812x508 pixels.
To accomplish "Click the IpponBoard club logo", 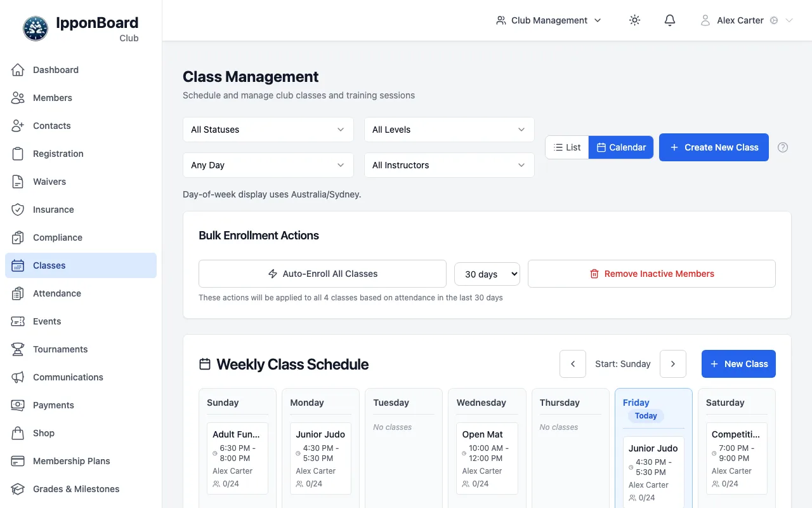I will point(36,29).
